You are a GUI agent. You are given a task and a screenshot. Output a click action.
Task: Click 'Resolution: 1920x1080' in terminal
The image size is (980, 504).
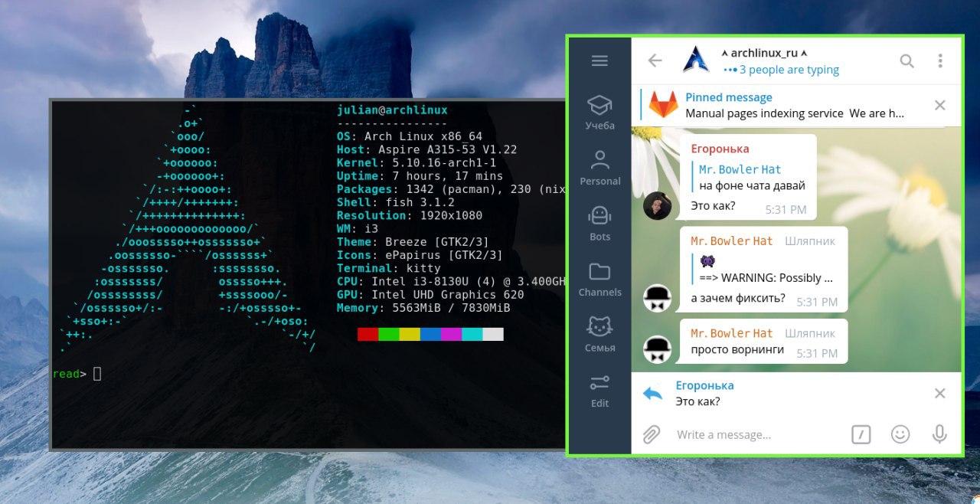click(x=410, y=215)
